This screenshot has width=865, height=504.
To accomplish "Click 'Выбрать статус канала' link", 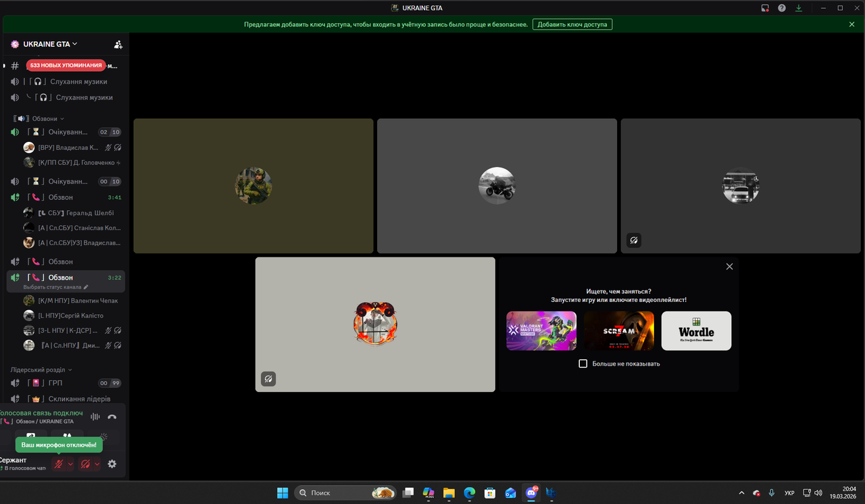I will point(56,287).
